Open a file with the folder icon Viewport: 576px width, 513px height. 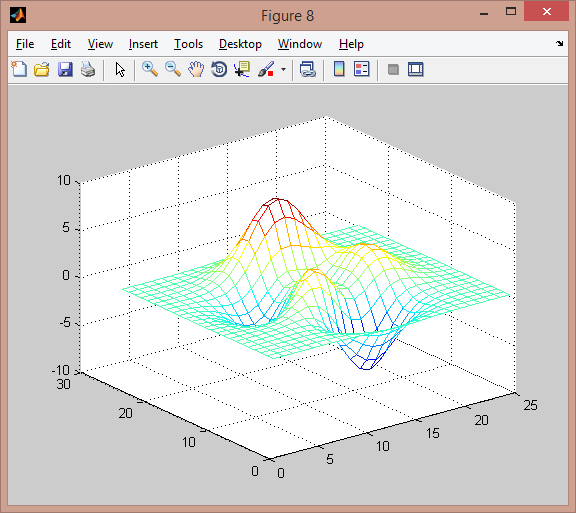[x=42, y=69]
